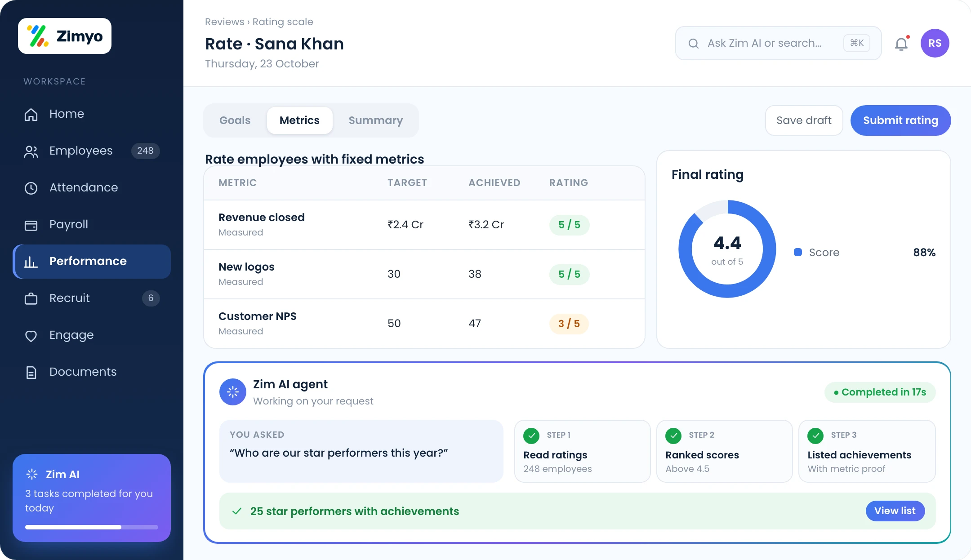
Task: Open Payroll menu item
Action: pyautogui.click(x=92, y=225)
